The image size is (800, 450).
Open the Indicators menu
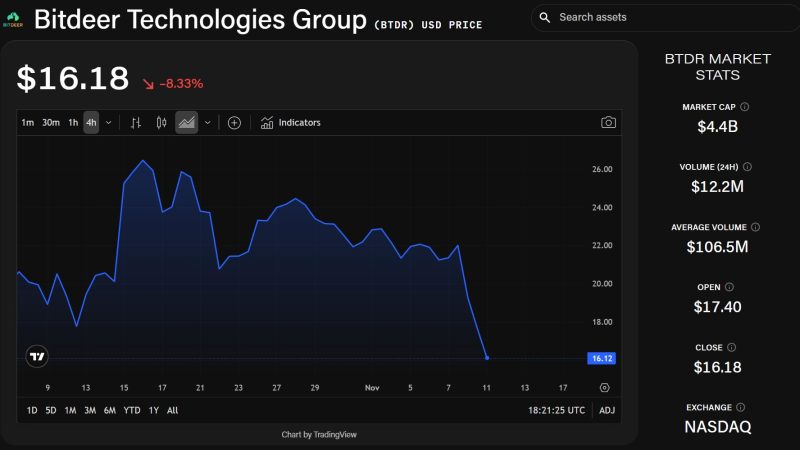coord(290,123)
